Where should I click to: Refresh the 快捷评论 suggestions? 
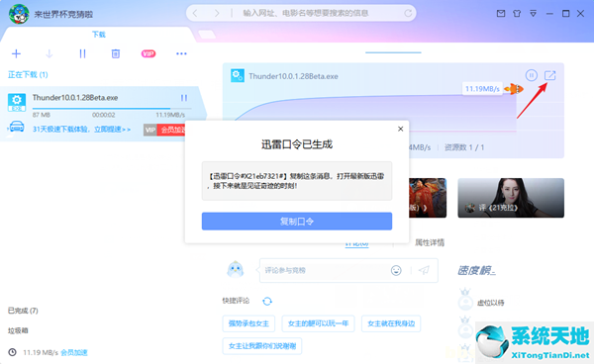(267, 301)
